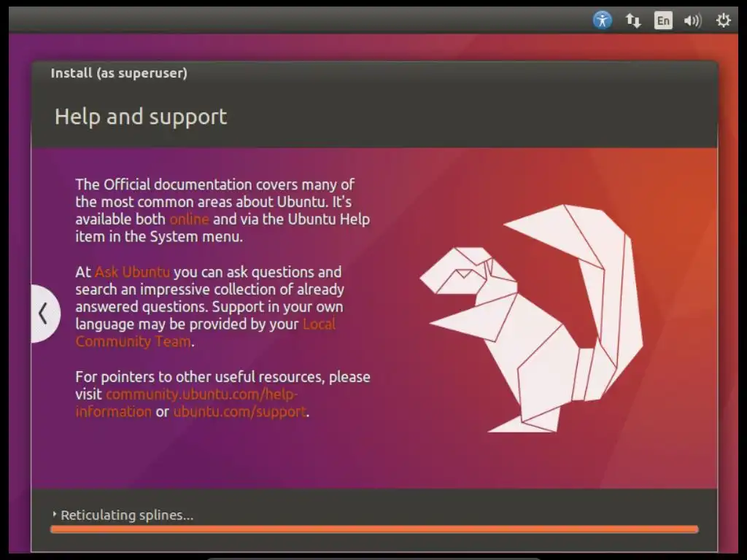Click the 'Reticulating splines...' status text

pos(127,515)
